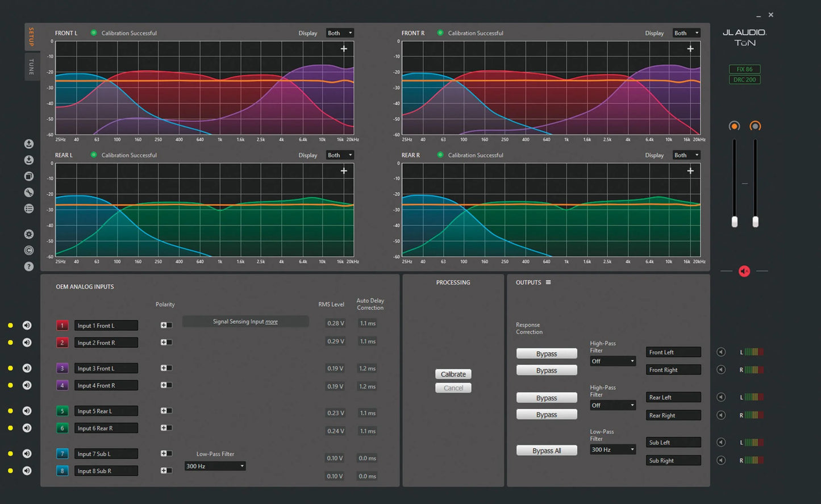Open the FRONT L Display dropdown
821x504 pixels.
tap(340, 33)
